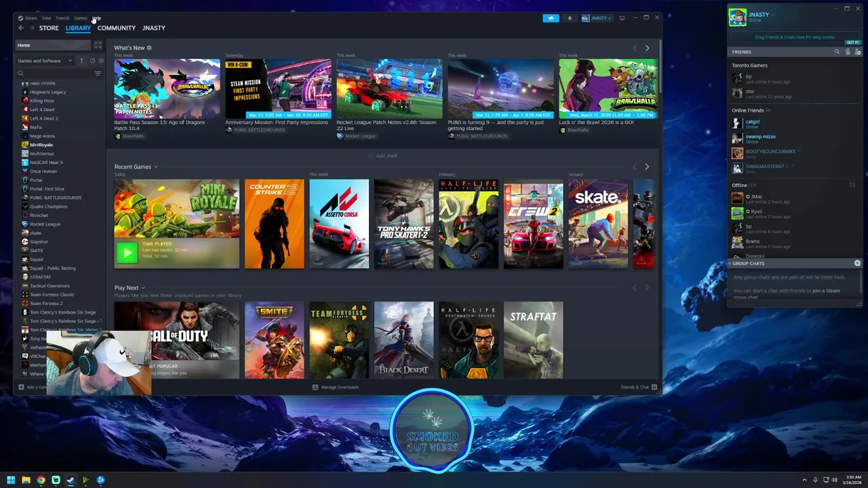Show next What's New items with right arrow
Screen dimensions: 868x488
click(x=647, y=48)
